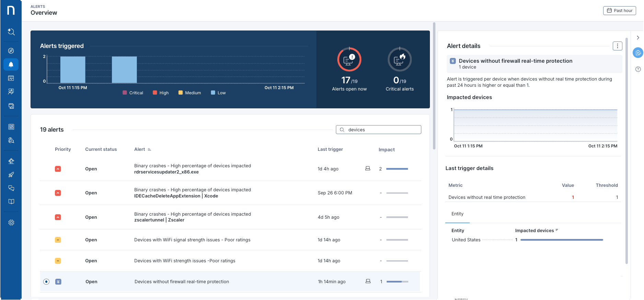Image resolution: width=644 pixels, height=300 pixels.
Task: Open the user diagnostics icon in sidebar
Action: (x=11, y=92)
